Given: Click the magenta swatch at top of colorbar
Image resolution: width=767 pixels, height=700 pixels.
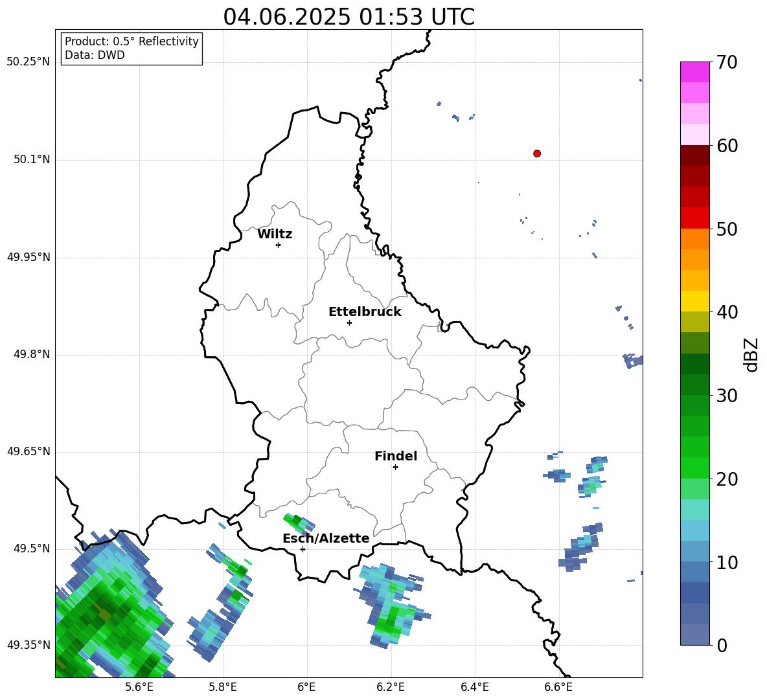Looking at the screenshot, I should coord(694,72).
